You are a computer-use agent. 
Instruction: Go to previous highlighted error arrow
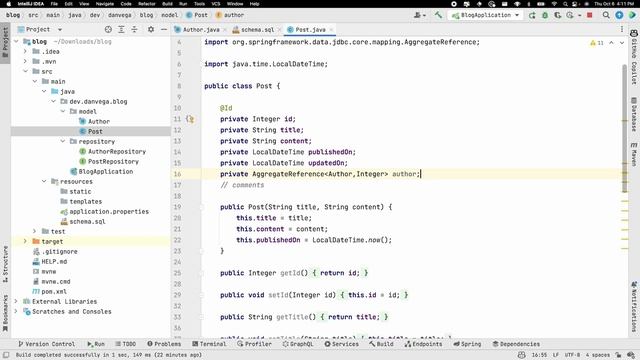pyautogui.click(x=611, y=42)
